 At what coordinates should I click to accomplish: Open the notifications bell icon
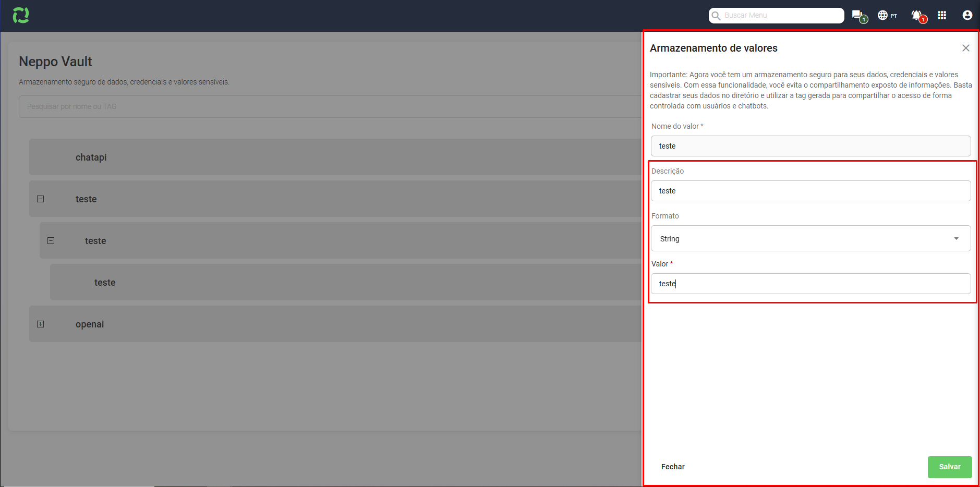coord(918,16)
